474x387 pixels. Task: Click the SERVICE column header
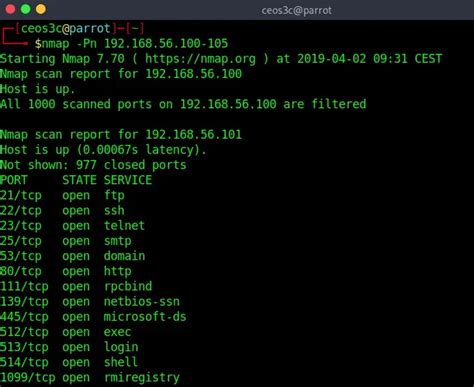(128, 180)
